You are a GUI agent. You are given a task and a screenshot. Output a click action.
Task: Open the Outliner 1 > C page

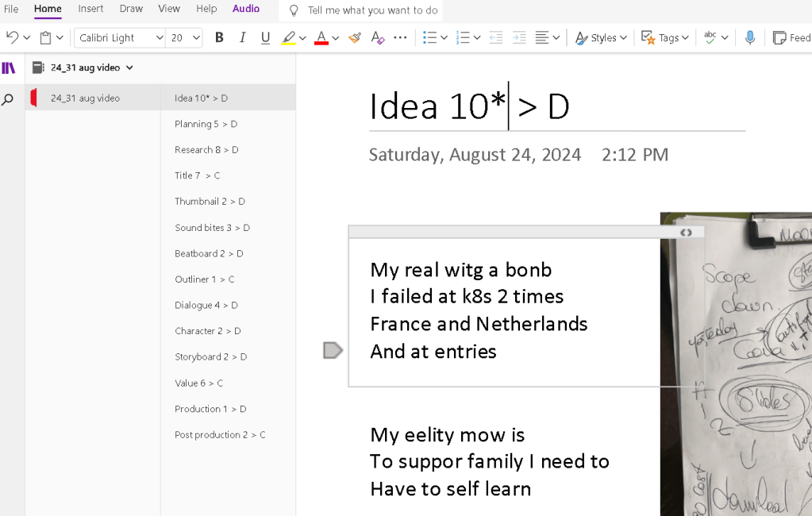(229, 279)
